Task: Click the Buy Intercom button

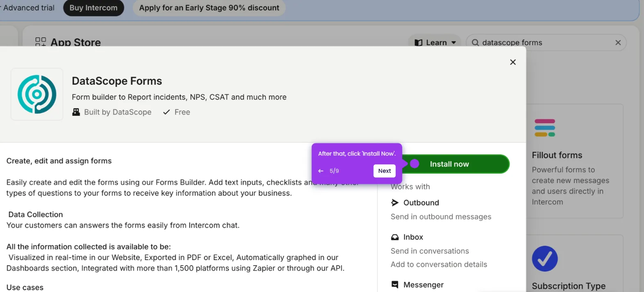Action: (93, 8)
